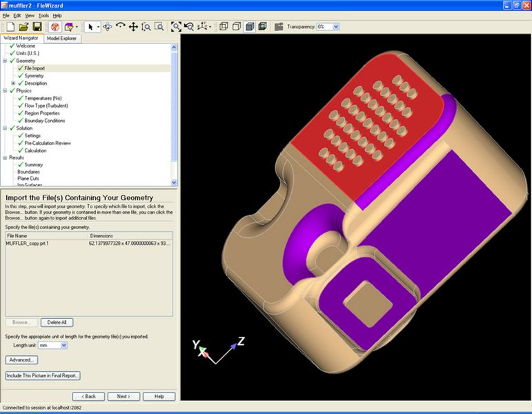This screenshot has height=414, width=532.
Task: Select Boundary Conditions tree item
Action: click(x=44, y=121)
